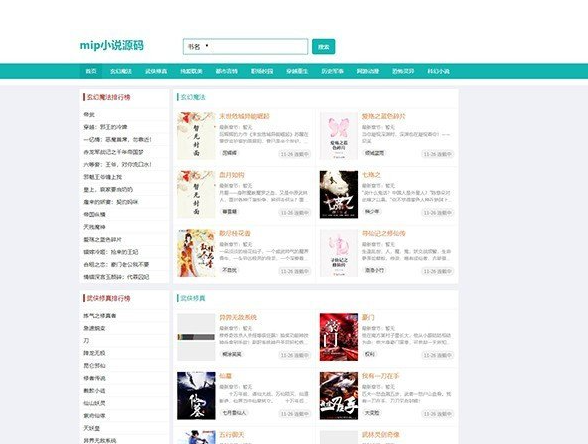The width and height of the screenshot is (588, 444).
Task: Open ranking entry 邪魅王爷缠上我
Action: (x=102, y=177)
